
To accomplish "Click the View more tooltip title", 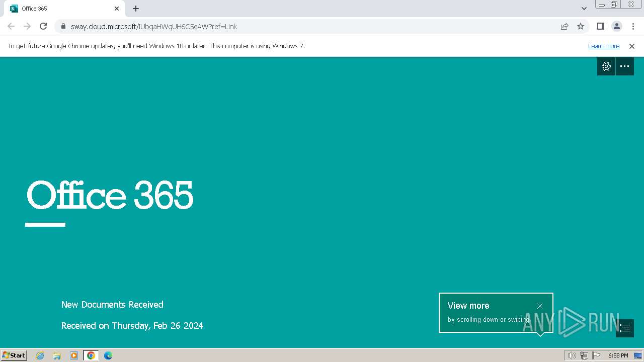I will pyautogui.click(x=468, y=306).
